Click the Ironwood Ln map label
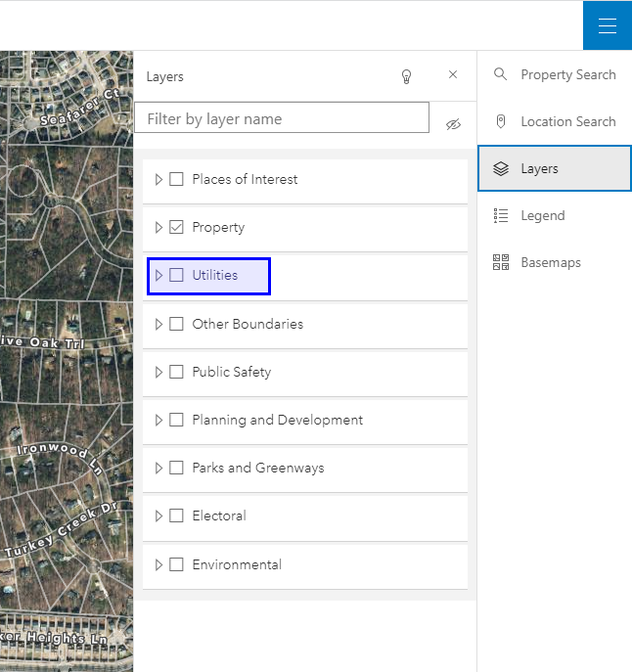 61,458
